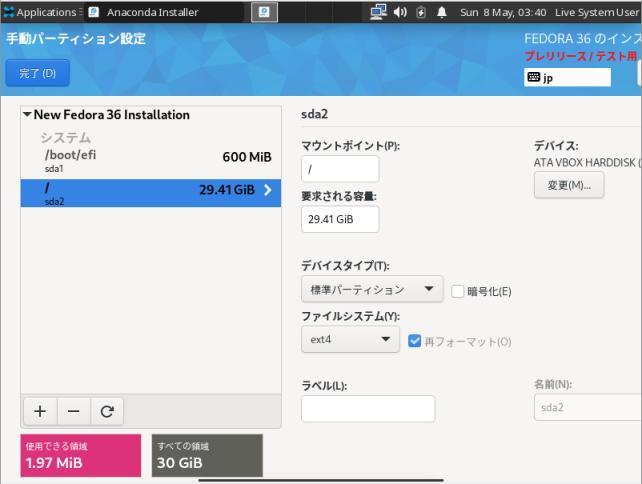Image resolution: width=642 pixels, height=484 pixels.
Task: Reload storage configuration with refresh button
Action: (x=107, y=411)
